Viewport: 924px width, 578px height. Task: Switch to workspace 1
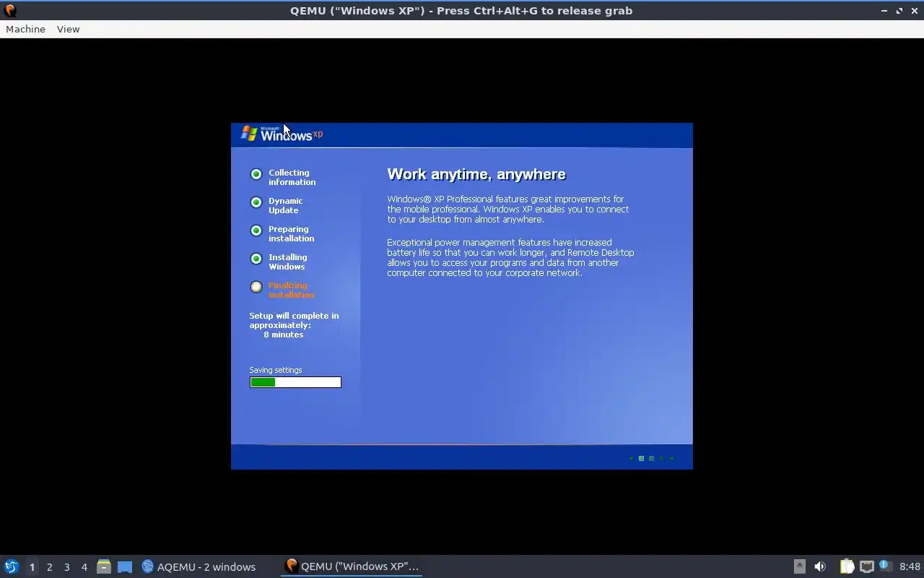pos(32,567)
